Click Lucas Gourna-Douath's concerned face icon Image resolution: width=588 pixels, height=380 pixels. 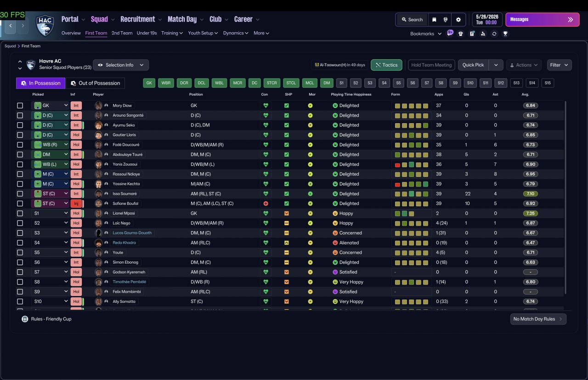click(335, 233)
